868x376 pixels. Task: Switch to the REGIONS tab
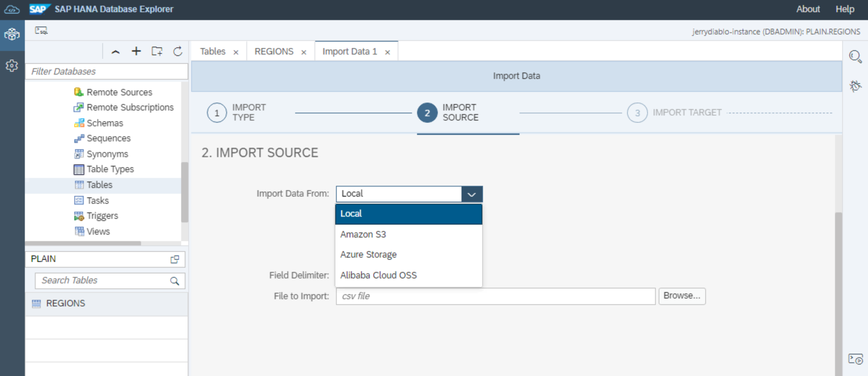[x=274, y=52]
